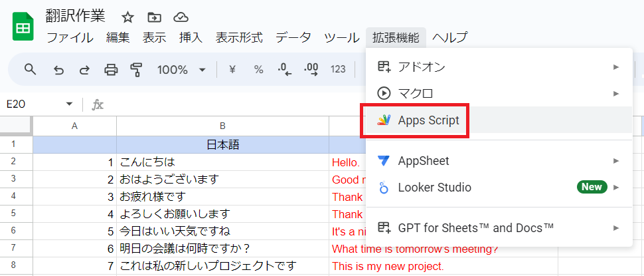This screenshot has height=276, width=644.
Task: Apply percent format
Action: pyautogui.click(x=258, y=70)
